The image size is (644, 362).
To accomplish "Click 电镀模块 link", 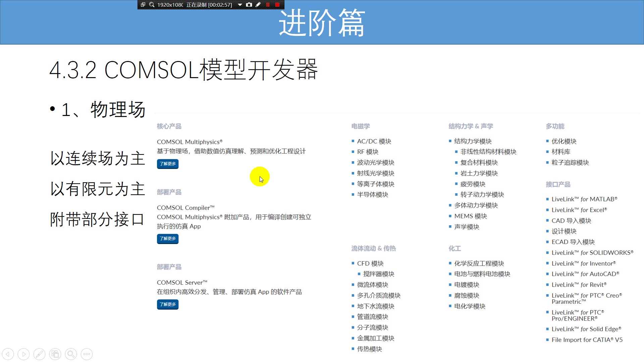I will pyautogui.click(x=467, y=285).
